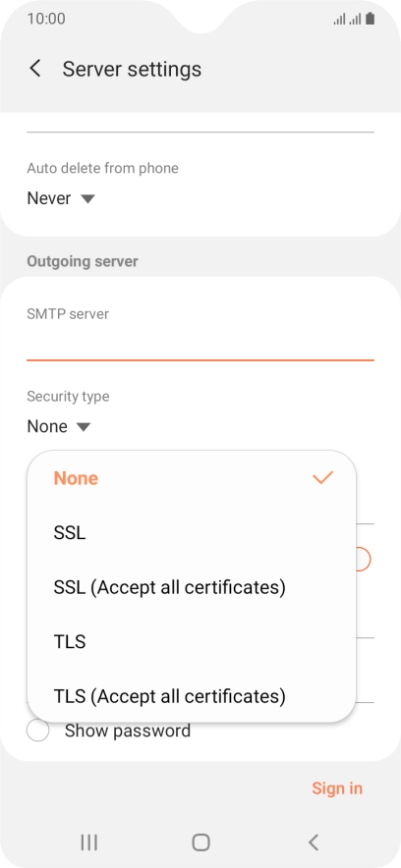Tap the checkmark next to None

point(322,477)
